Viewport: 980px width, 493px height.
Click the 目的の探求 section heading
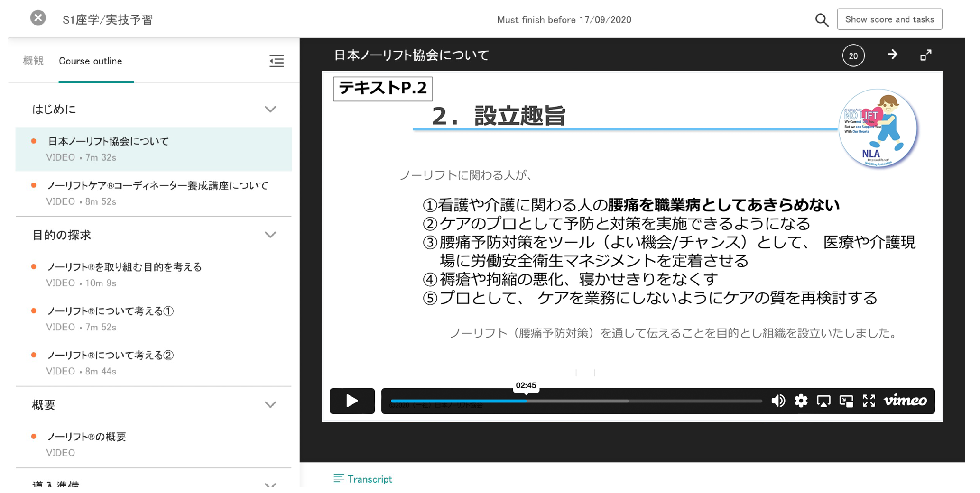click(x=62, y=235)
